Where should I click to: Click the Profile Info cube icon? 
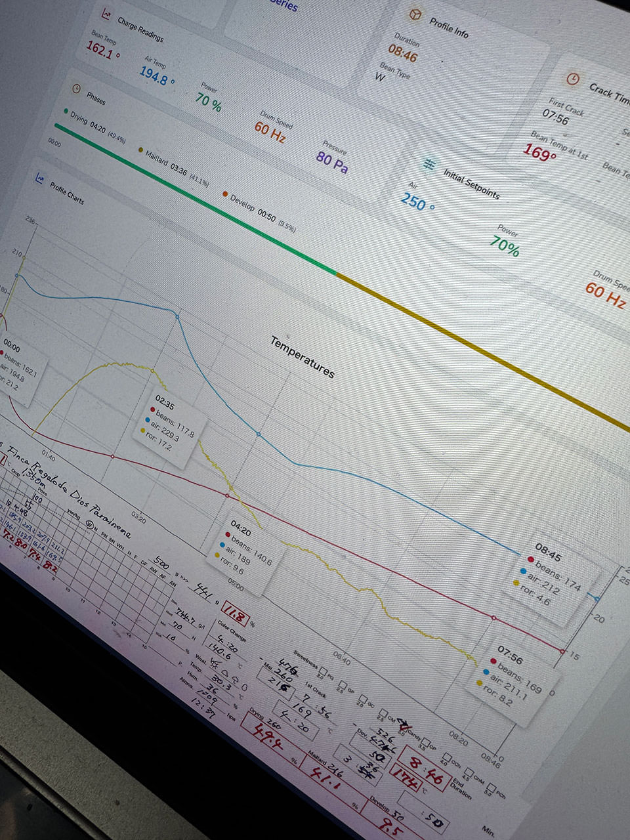[415, 14]
